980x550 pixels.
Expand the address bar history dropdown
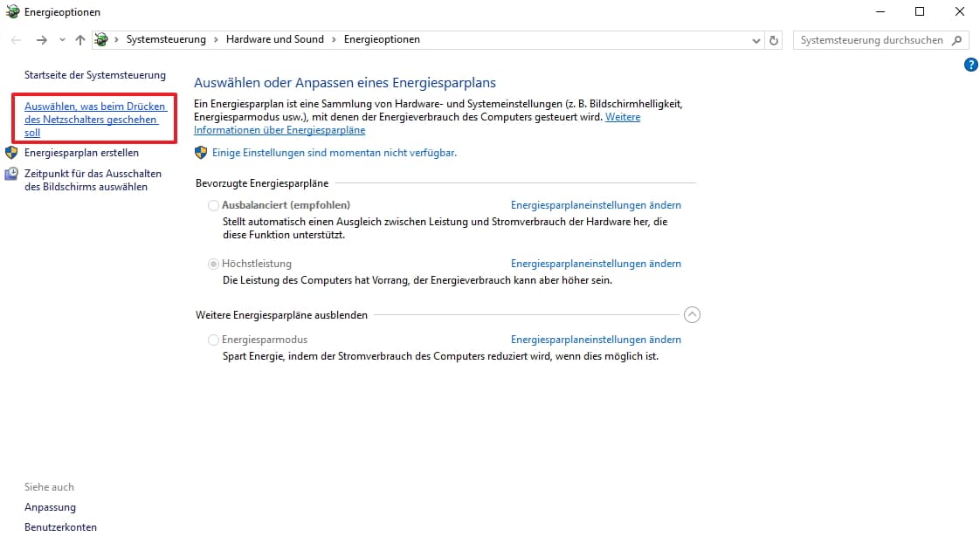coord(756,41)
